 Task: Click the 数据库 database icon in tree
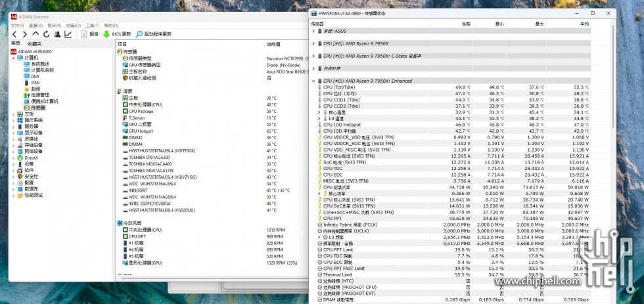coord(20,188)
